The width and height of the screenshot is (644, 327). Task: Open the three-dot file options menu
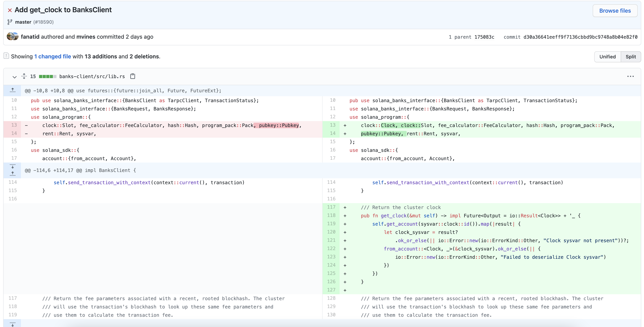(630, 77)
